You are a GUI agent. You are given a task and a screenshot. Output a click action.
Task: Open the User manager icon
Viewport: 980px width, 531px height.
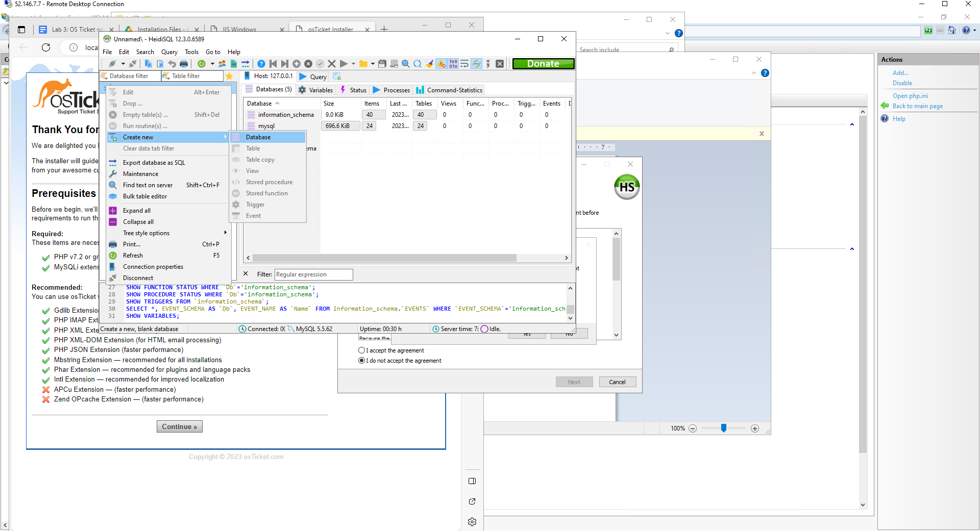(222, 64)
